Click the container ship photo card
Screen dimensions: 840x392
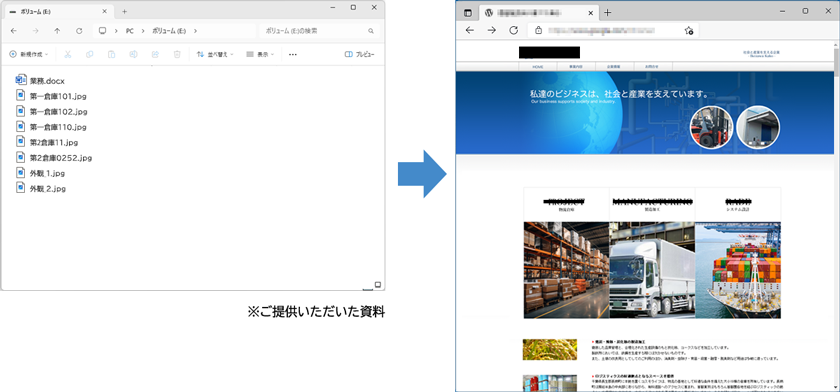point(738,270)
